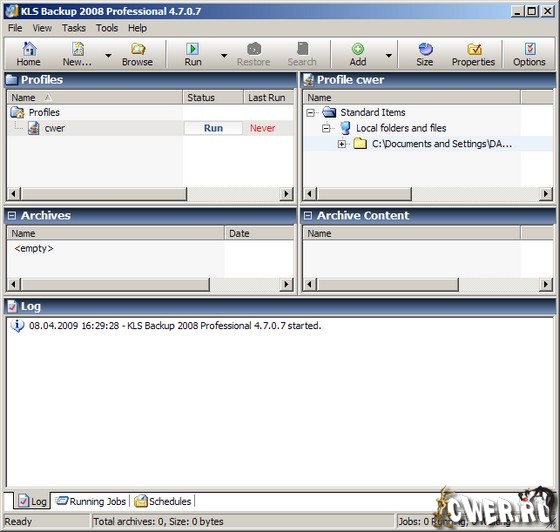Select the Log tab at bottom
This screenshot has width=560, height=532.
click(32, 501)
